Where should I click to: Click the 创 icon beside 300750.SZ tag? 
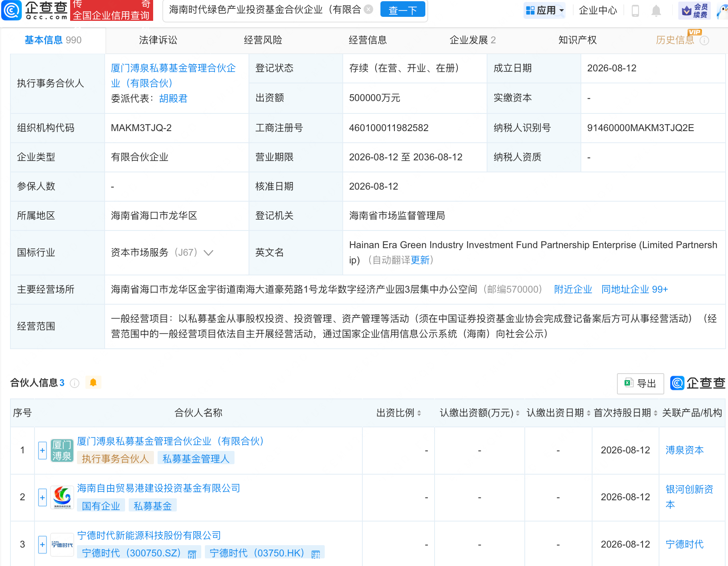coord(192,554)
